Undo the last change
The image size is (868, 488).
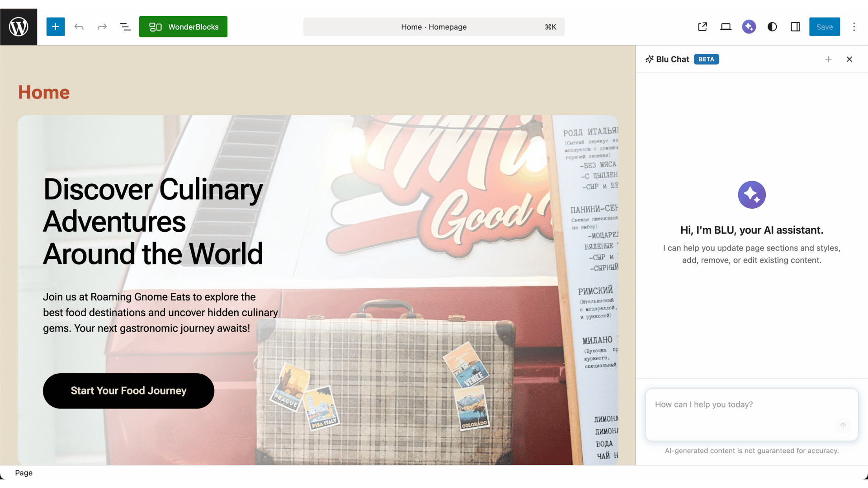pyautogui.click(x=79, y=27)
